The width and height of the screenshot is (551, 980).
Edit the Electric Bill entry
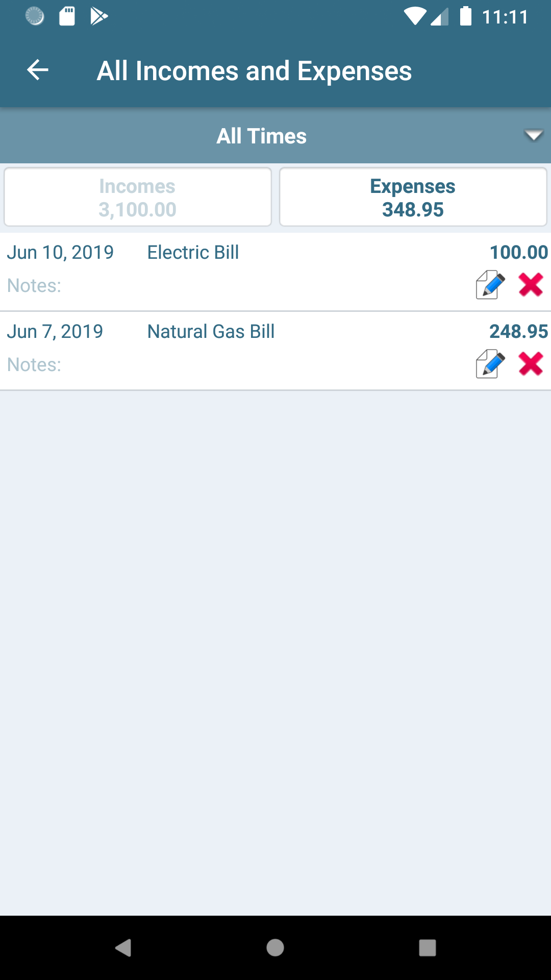pos(490,284)
